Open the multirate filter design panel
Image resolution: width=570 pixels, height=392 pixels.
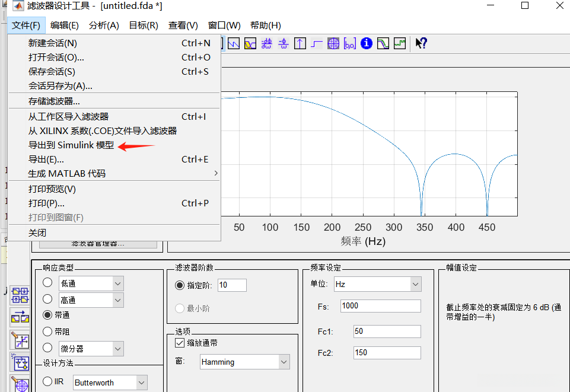point(20,295)
